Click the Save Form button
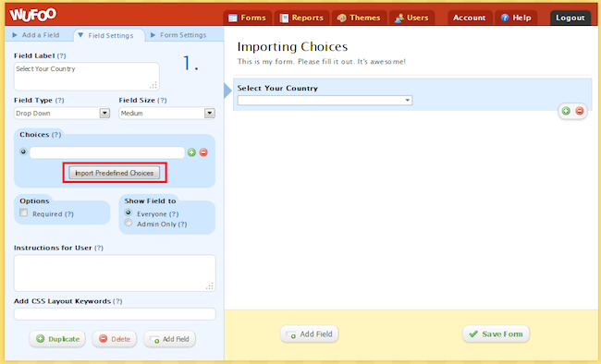The image size is (601, 364). [496, 334]
